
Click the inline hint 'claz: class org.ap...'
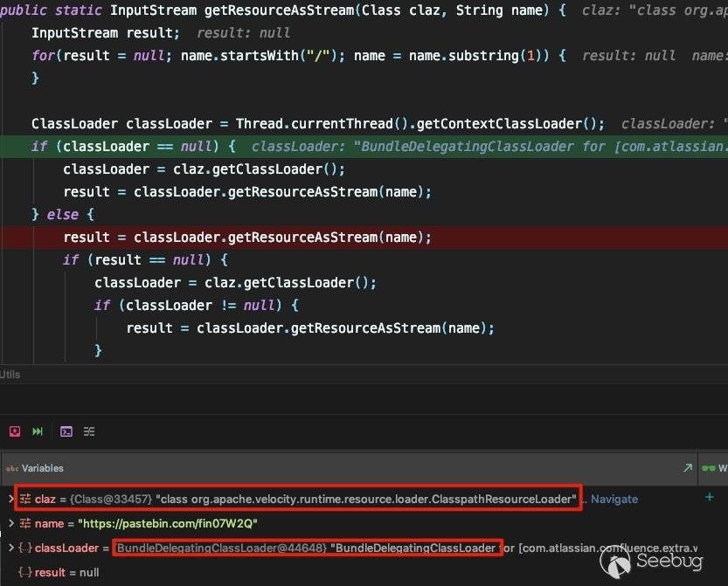click(x=655, y=10)
